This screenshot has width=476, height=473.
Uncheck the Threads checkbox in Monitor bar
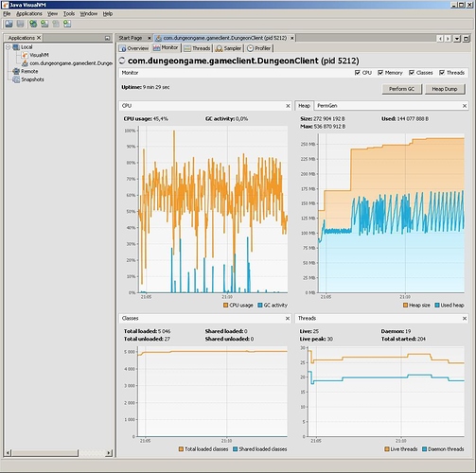(442, 73)
